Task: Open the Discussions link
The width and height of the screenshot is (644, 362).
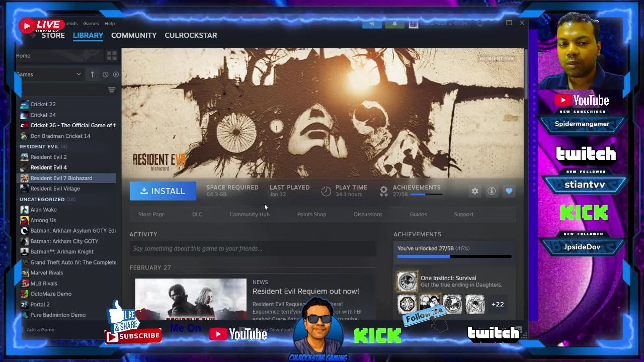Action: [368, 214]
